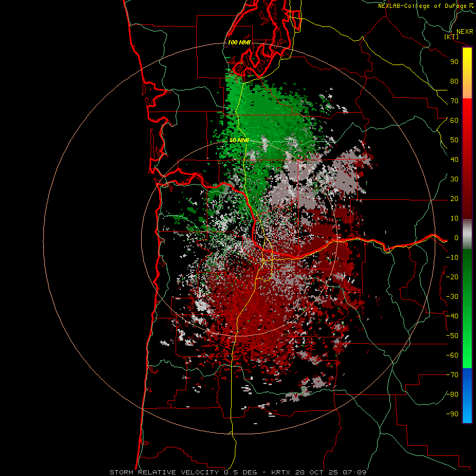Click the 50 NMI range ring label
The height and width of the screenshot is (476, 476).
(239, 140)
